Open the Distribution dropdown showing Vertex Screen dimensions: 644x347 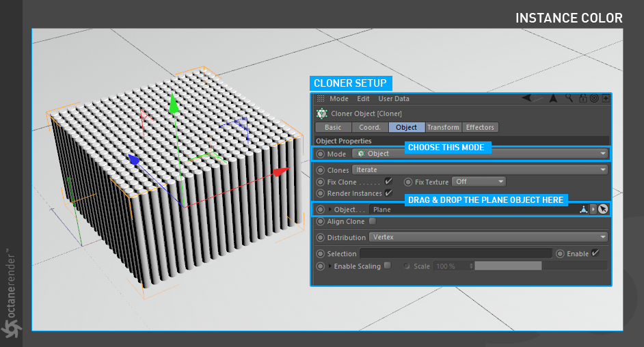tap(487, 237)
